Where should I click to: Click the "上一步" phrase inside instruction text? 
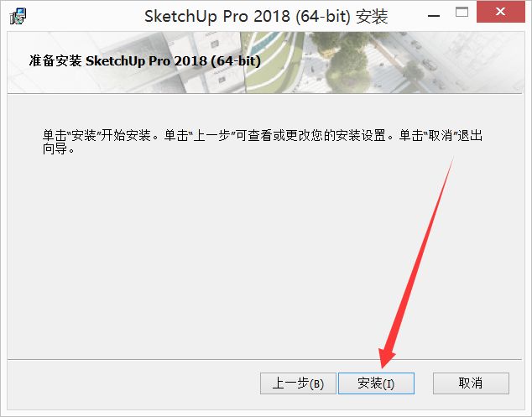(x=211, y=135)
